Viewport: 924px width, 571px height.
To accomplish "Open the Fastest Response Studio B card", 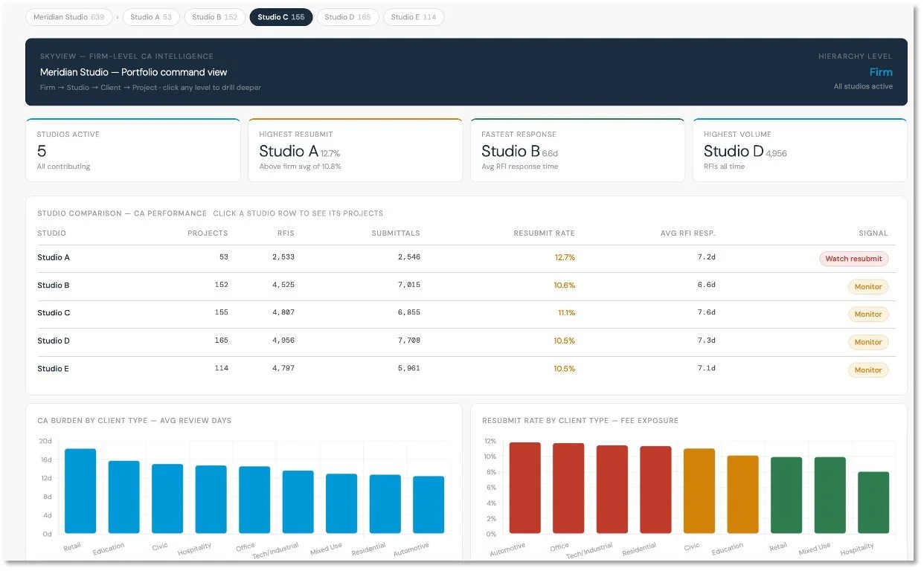I will 578,150.
